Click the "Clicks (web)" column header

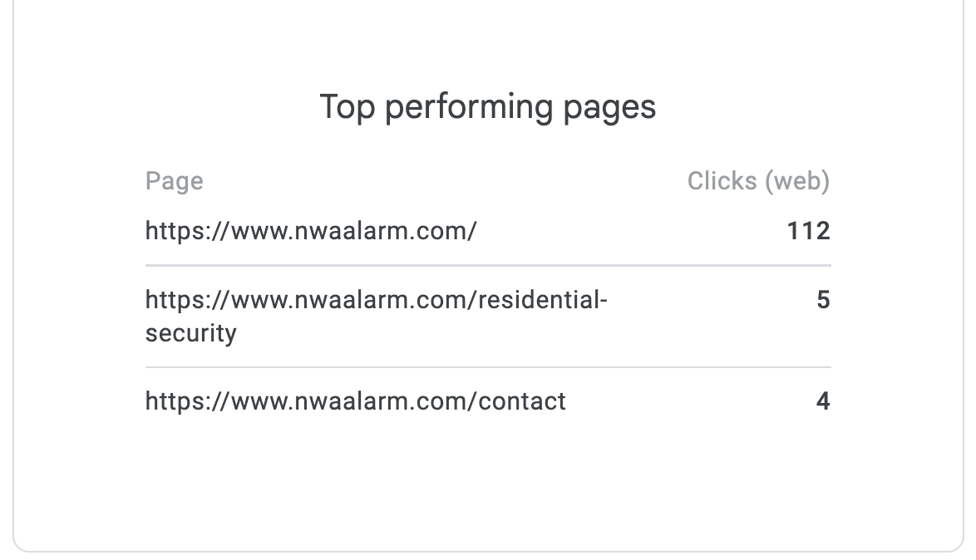point(758,181)
